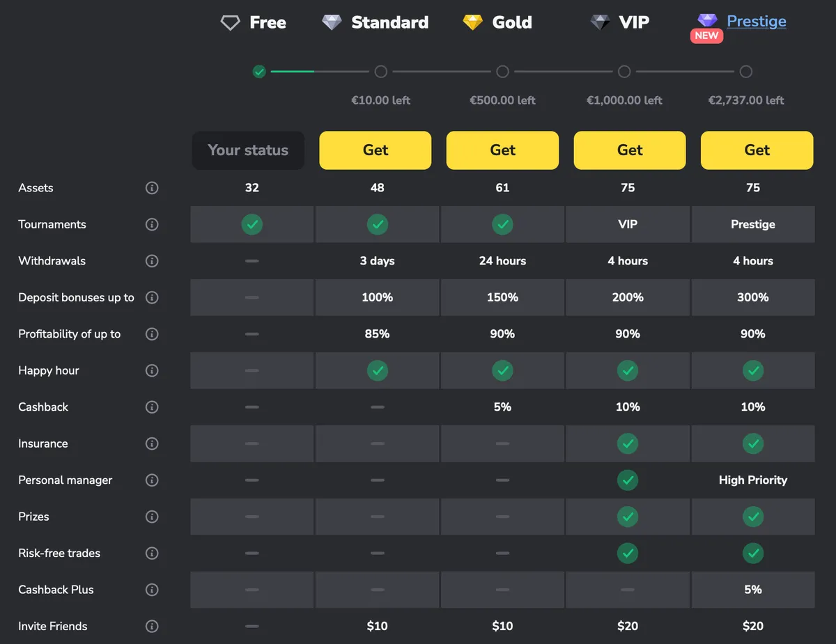Screen dimensions: 836x644
Task: Click the Gold progress circle marker
Action: point(502,72)
